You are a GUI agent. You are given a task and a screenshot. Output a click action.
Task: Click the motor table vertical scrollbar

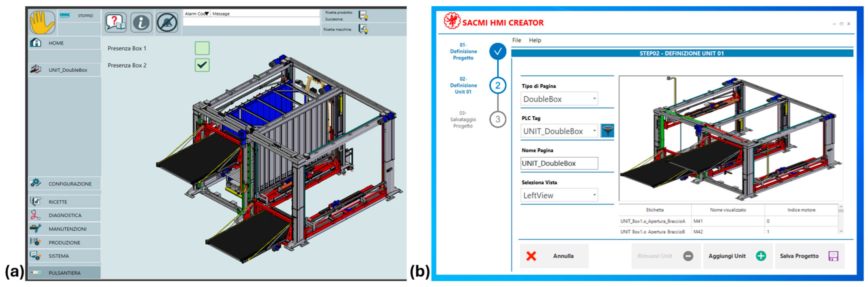tap(841, 219)
